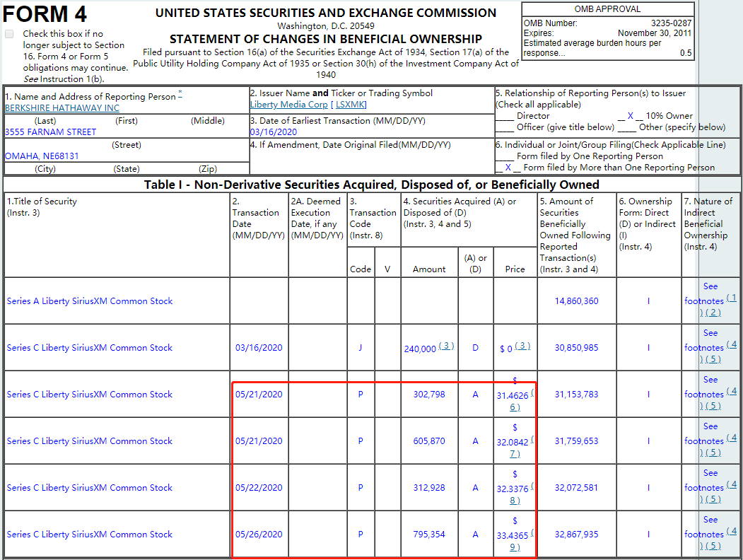Click the 240,000 disposed amount
The height and width of the screenshot is (560, 743).
click(x=420, y=349)
